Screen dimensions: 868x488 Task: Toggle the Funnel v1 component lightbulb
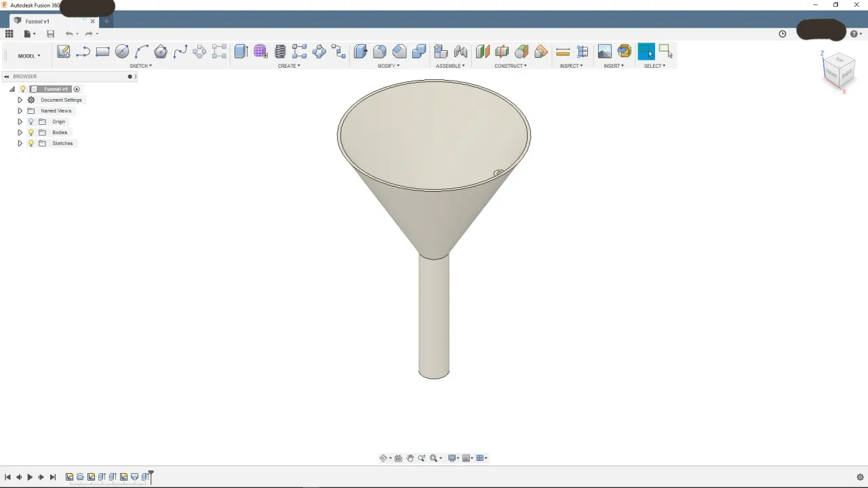click(22, 89)
